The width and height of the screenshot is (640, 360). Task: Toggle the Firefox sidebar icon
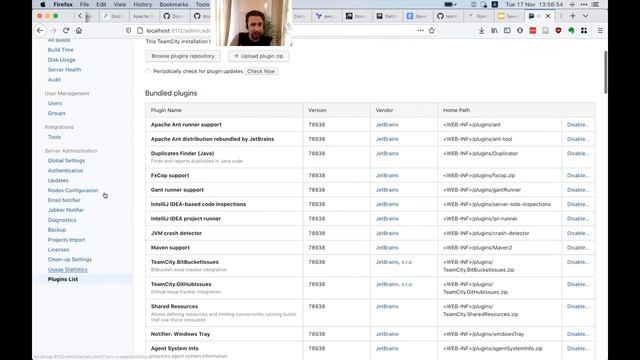pyautogui.click(x=507, y=31)
